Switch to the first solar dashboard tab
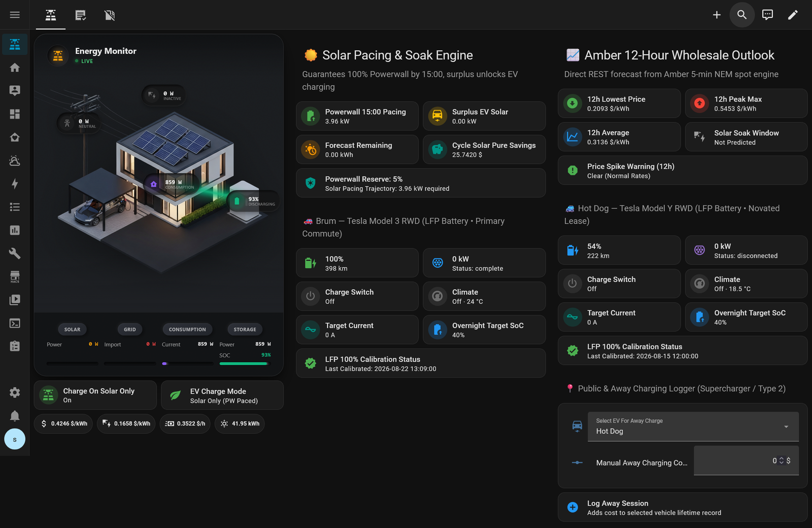812x528 pixels. click(51, 15)
